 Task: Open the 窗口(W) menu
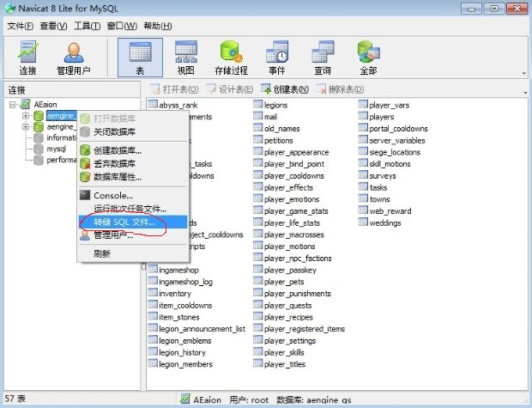click(x=122, y=26)
